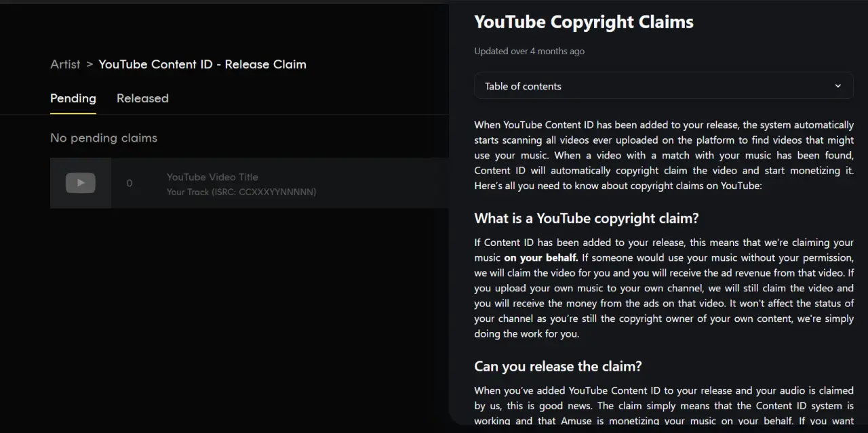Select the YouTube Video Title text
The image size is (868, 433).
tap(212, 177)
